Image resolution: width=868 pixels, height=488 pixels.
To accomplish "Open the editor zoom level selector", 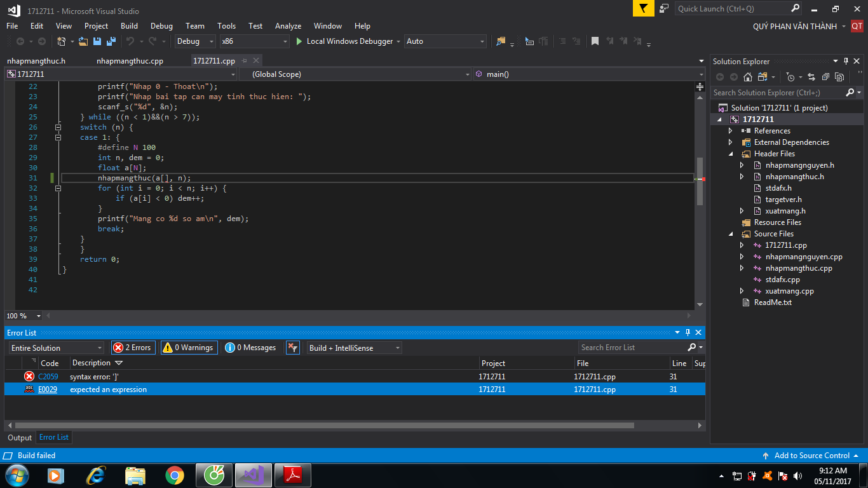I will click(x=23, y=316).
